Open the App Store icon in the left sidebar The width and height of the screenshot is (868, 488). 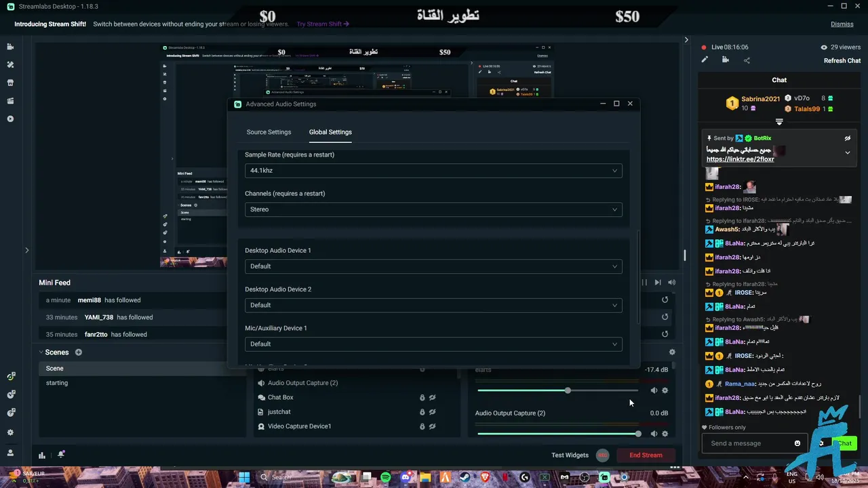10,83
